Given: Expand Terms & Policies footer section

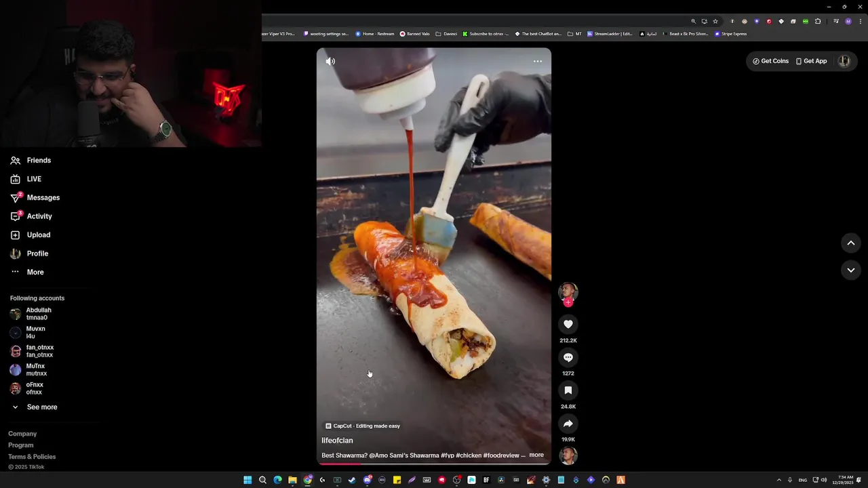Looking at the screenshot, I should point(32,457).
